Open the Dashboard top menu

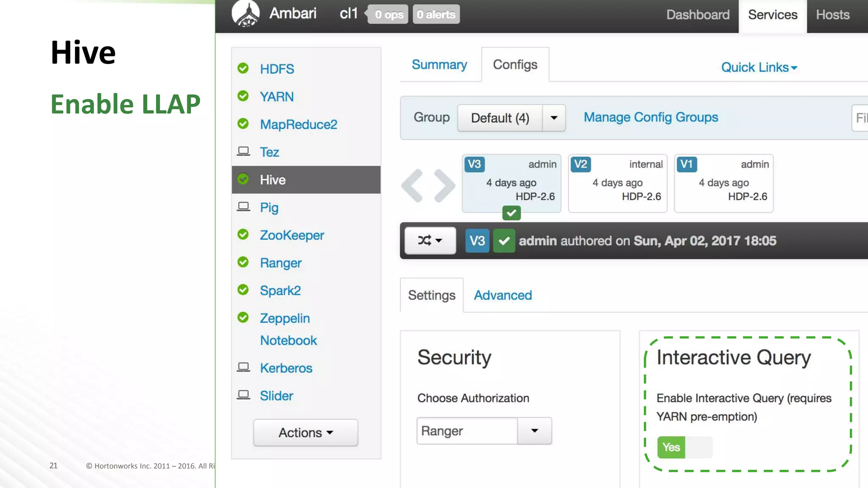(x=698, y=15)
